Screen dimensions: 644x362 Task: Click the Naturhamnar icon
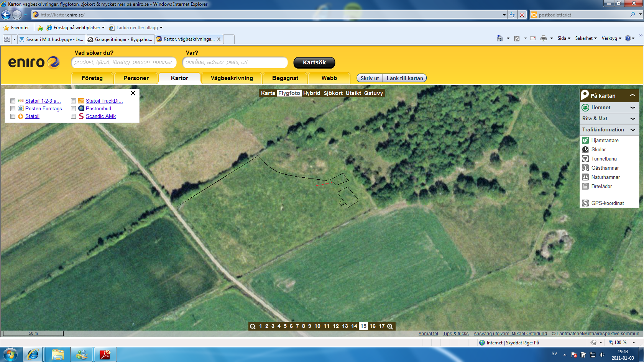tap(585, 177)
